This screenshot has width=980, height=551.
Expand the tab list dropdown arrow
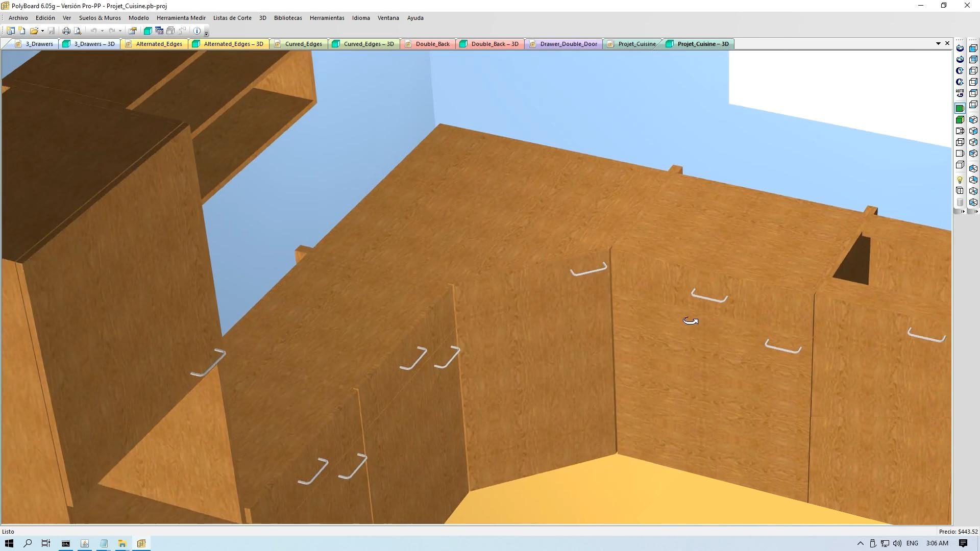(x=938, y=44)
